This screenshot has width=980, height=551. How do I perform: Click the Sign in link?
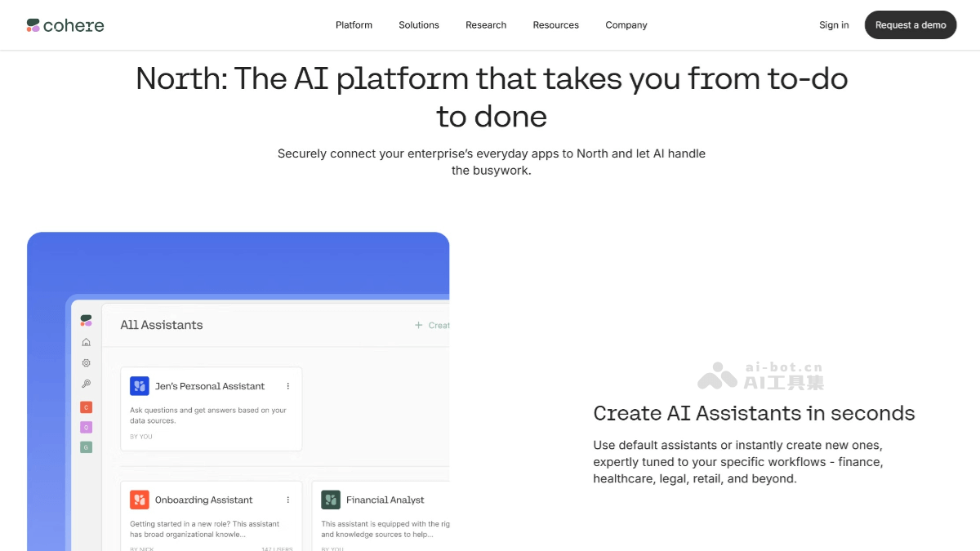(834, 25)
